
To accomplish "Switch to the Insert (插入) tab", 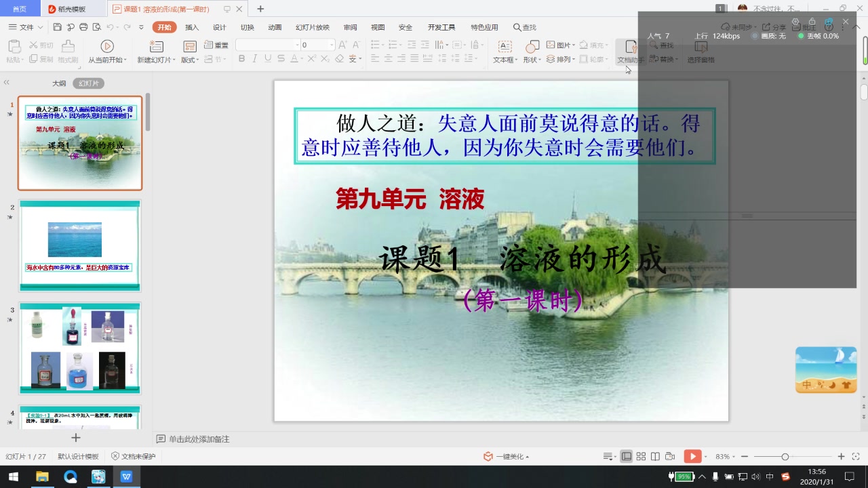I will (x=192, y=27).
